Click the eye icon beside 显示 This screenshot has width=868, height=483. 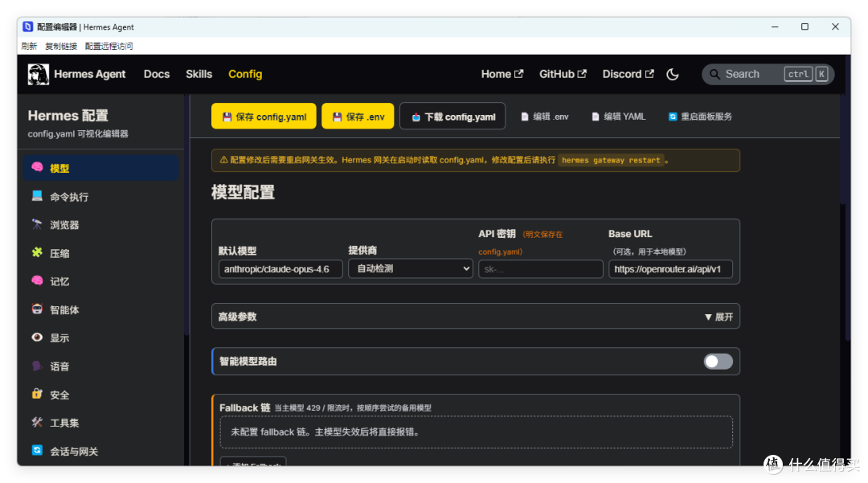pos(37,337)
